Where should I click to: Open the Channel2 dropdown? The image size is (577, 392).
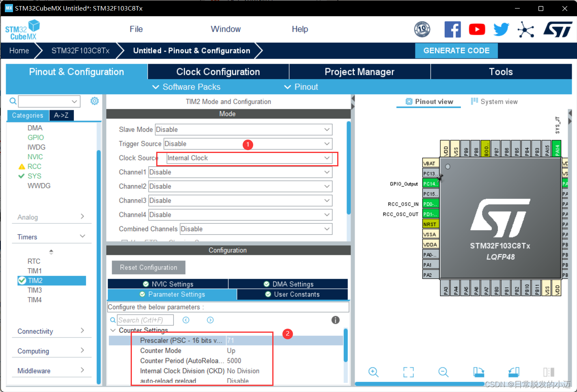tap(240, 186)
